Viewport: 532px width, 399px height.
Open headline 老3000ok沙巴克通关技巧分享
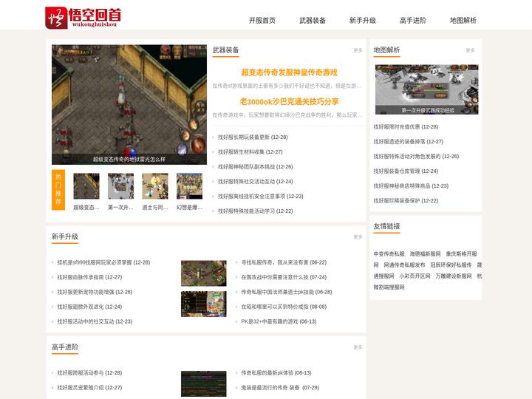289,101
